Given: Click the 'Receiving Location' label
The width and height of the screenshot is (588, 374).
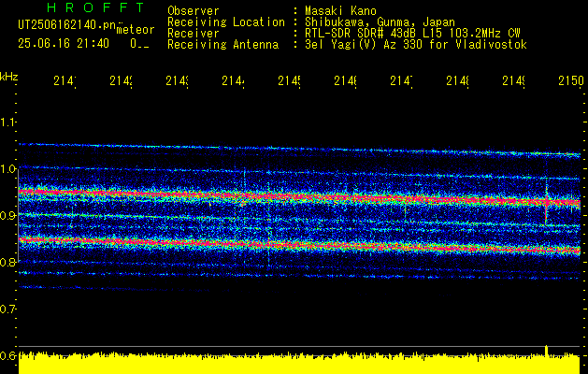Looking at the screenshot, I should pyautogui.click(x=226, y=22).
